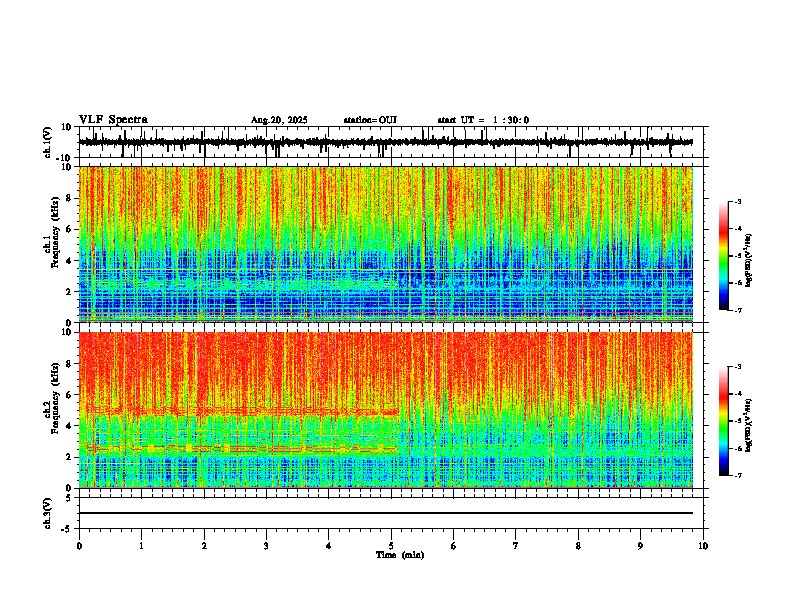Click time axis tick label "0"
Viewport: 792px width, 612px height.
79,546
